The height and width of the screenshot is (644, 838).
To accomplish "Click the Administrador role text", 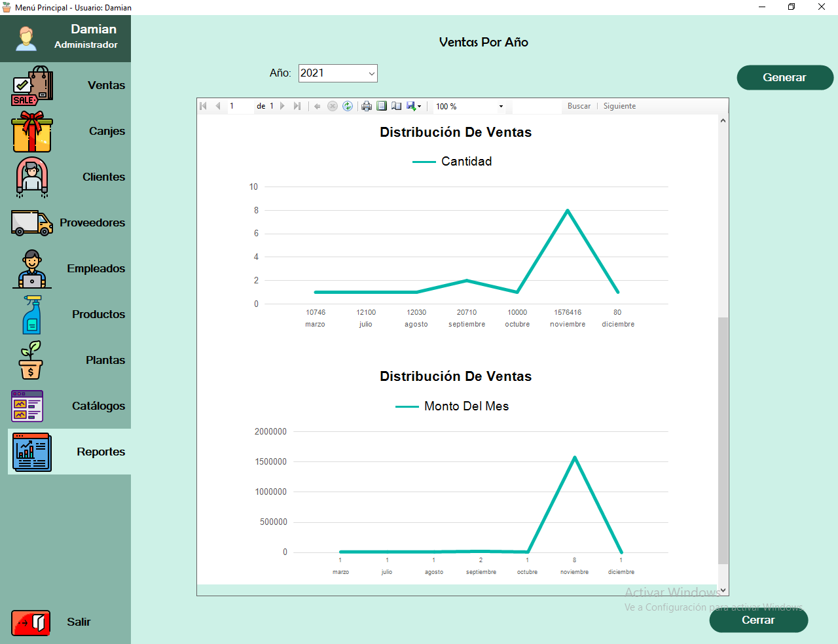I will pyautogui.click(x=86, y=45).
